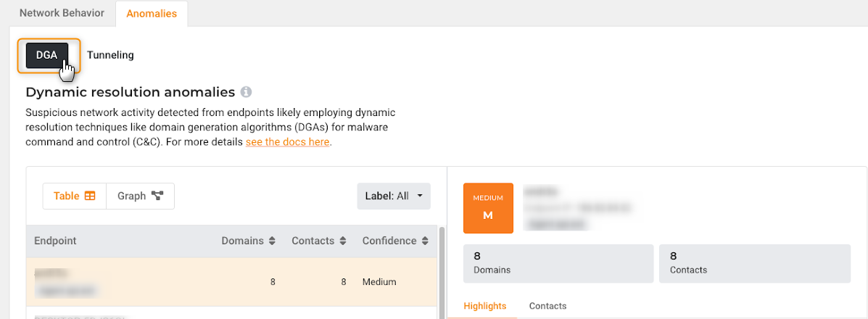Click the Endpoint column header
The image size is (868, 319).
pos(55,241)
